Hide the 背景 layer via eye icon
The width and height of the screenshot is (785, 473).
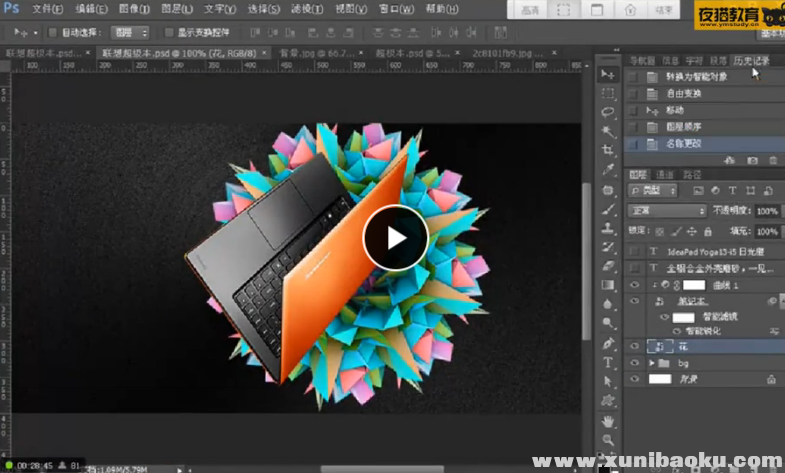(x=634, y=379)
